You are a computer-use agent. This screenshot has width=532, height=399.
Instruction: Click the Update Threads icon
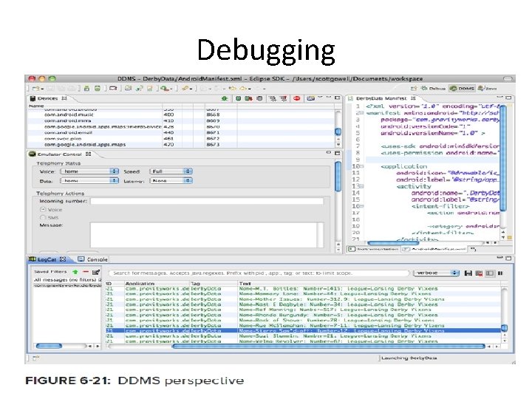273,98
